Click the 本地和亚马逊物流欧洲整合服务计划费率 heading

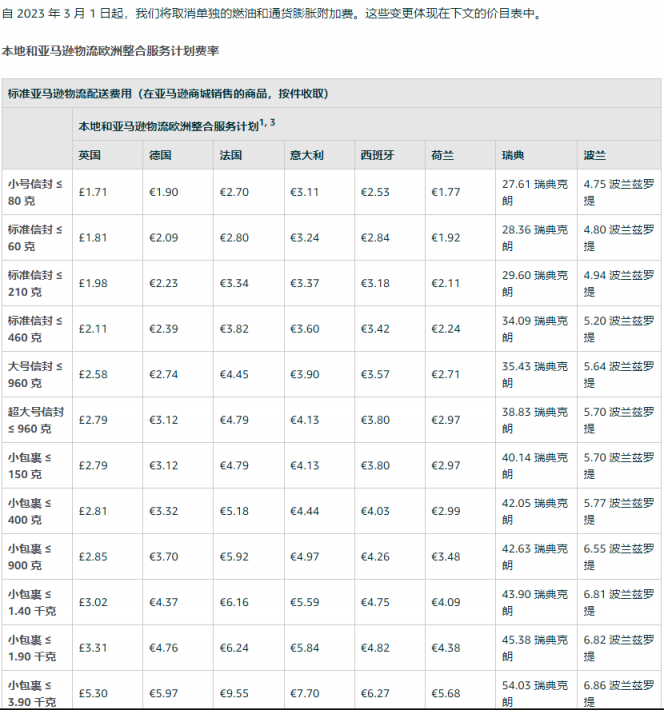pos(111,51)
